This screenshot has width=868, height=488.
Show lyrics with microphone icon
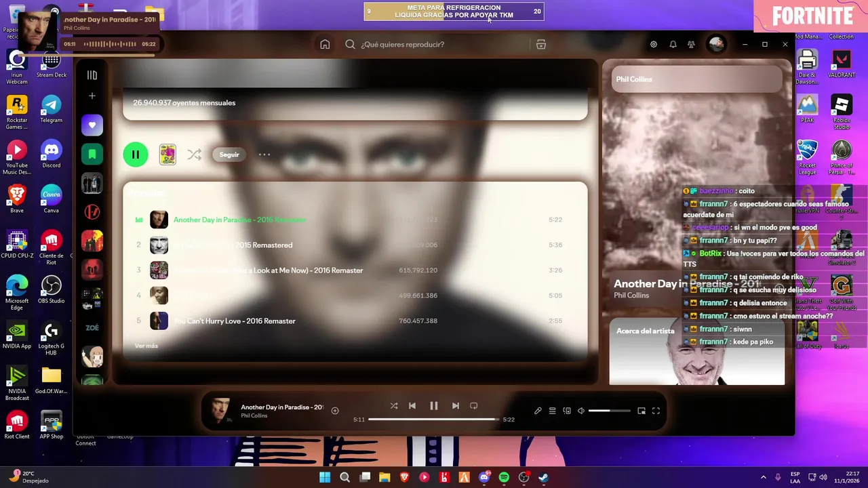point(538,411)
